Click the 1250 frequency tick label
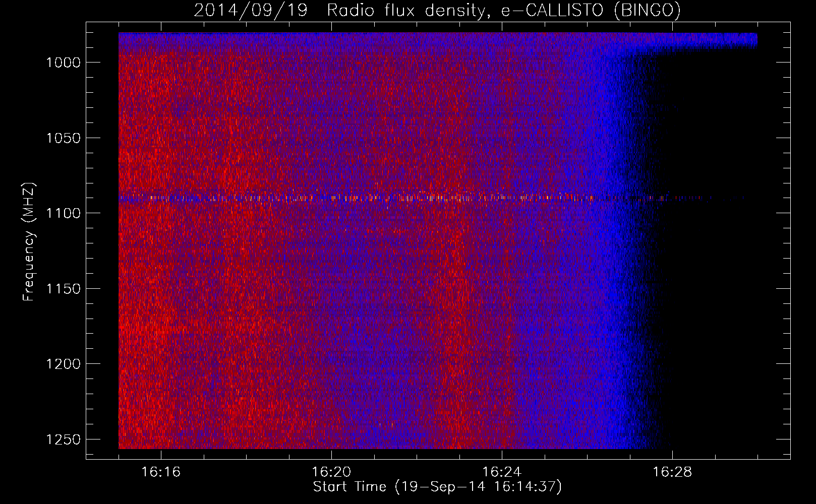The height and width of the screenshot is (504, 816). [x=63, y=439]
